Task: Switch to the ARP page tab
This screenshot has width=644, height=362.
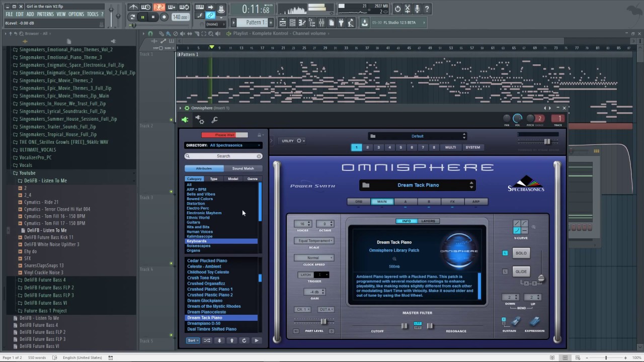Action: tap(476, 202)
